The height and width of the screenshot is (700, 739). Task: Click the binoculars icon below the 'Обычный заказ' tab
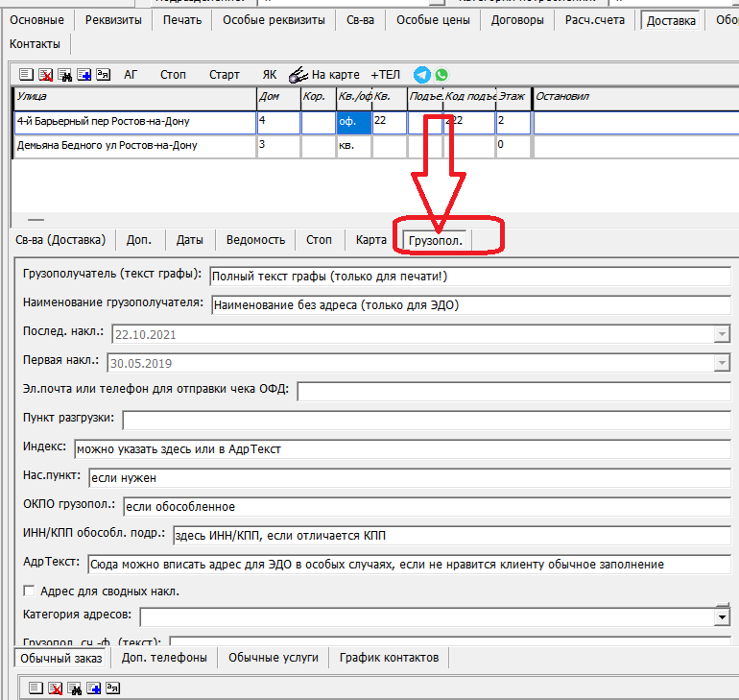(75, 688)
